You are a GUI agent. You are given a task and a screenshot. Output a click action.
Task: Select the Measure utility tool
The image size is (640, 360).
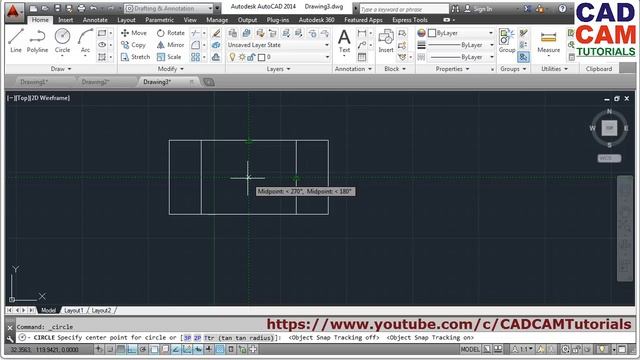(x=549, y=41)
